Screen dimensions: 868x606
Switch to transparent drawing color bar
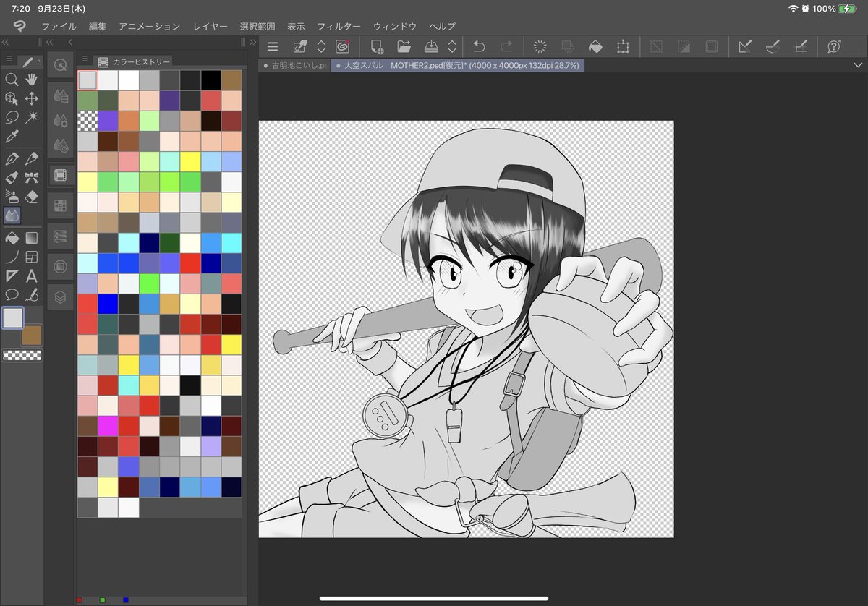click(x=22, y=355)
